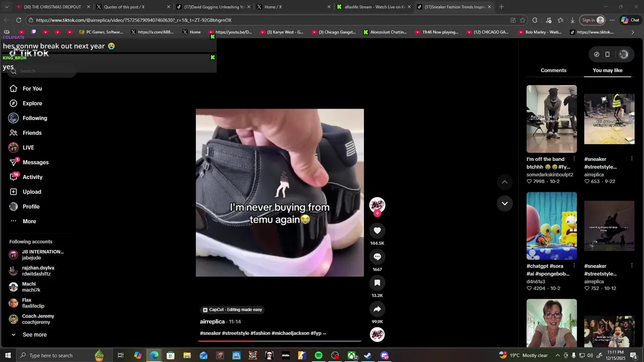Open a new browser tab
The width and height of the screenshot is (644, 362).
(501, 7)
